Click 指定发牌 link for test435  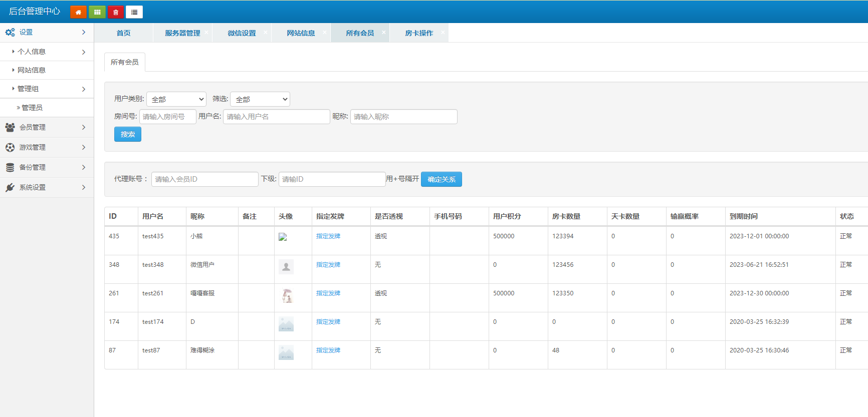[328, 236]
